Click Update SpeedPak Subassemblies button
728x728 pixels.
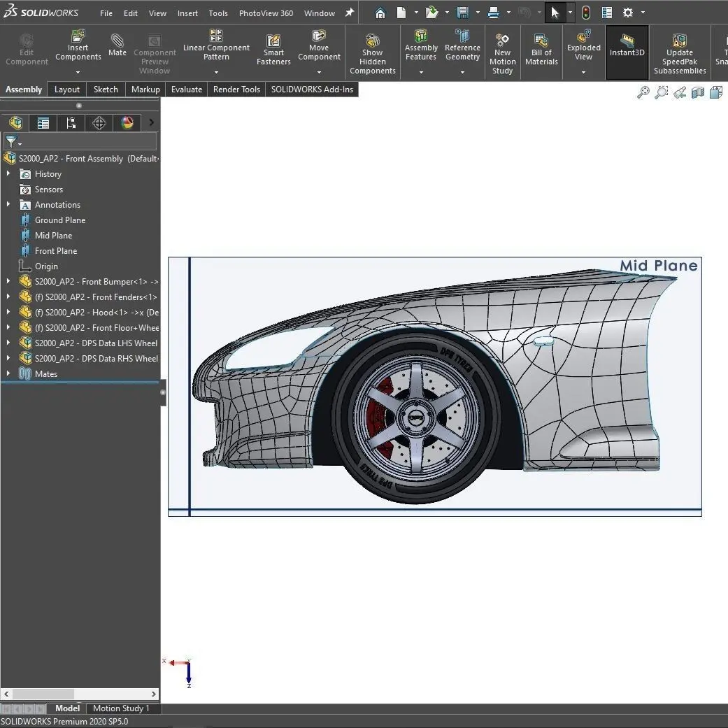679,52
